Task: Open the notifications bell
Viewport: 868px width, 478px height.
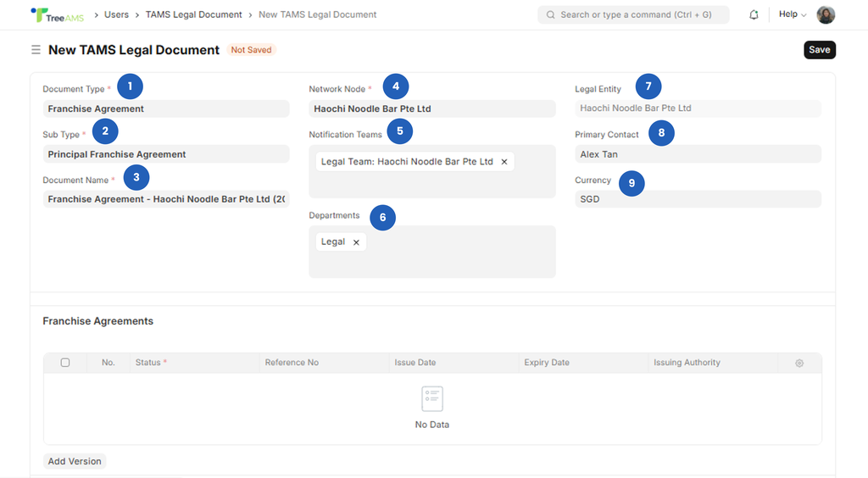Action: pyautogui.click(x=754, y=15)
